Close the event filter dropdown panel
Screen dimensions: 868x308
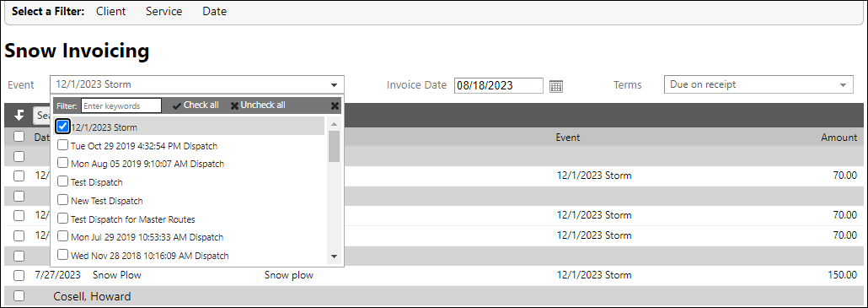pyautogui.click(x=335, y=105)
